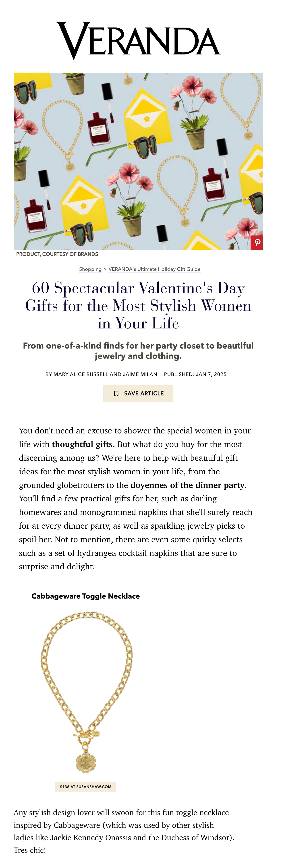
Task: Click the subtitle beginning "From one-of-a-kind finds"
Action: [x=138, y=351]
